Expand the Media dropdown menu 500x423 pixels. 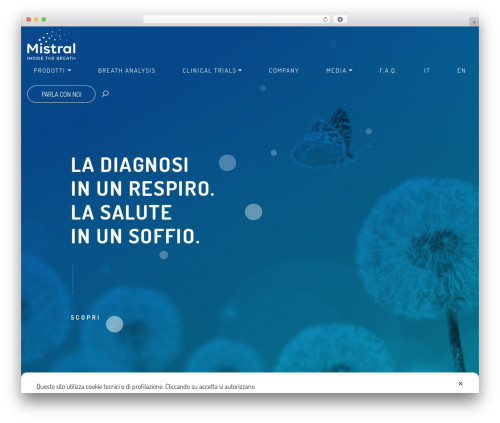[x=339, y=70]
